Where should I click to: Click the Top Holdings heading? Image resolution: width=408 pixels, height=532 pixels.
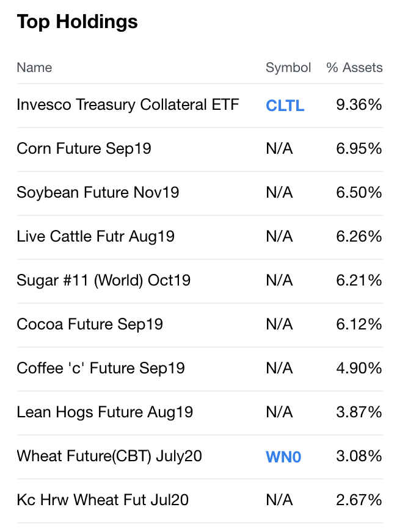pyautogui.click(x=77, y=22)
